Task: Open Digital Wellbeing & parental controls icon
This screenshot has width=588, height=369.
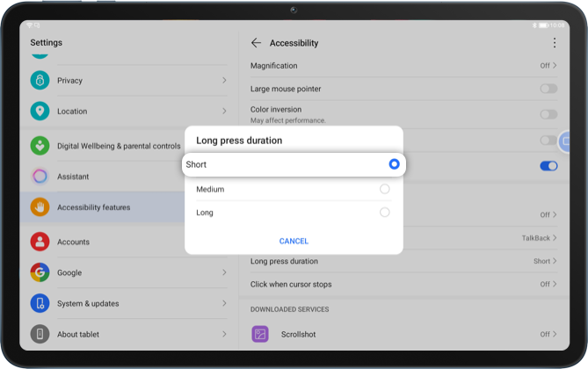Action: (x=40, y=146)
